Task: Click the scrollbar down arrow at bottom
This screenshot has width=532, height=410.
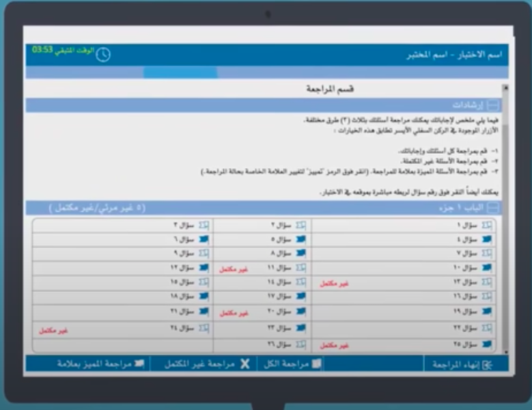Action: click(x=505, y=351)
